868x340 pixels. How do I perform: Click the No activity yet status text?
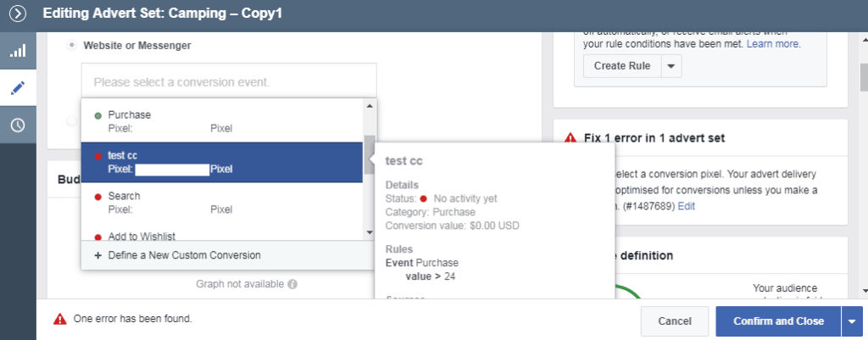[465, 198]
